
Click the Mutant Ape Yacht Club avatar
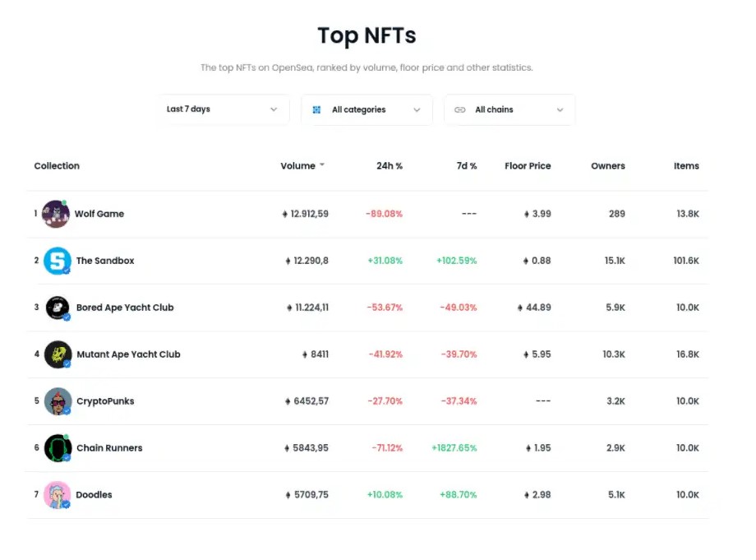55,354
